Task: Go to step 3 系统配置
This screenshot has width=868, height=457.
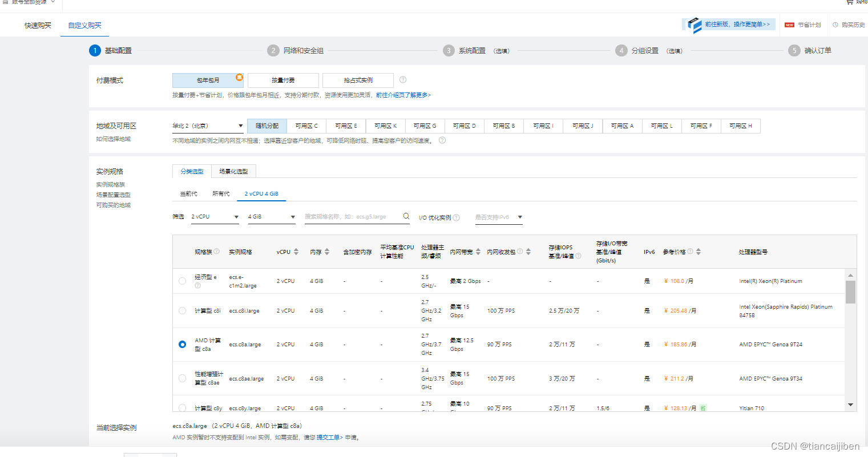Action: pos(476,51)
